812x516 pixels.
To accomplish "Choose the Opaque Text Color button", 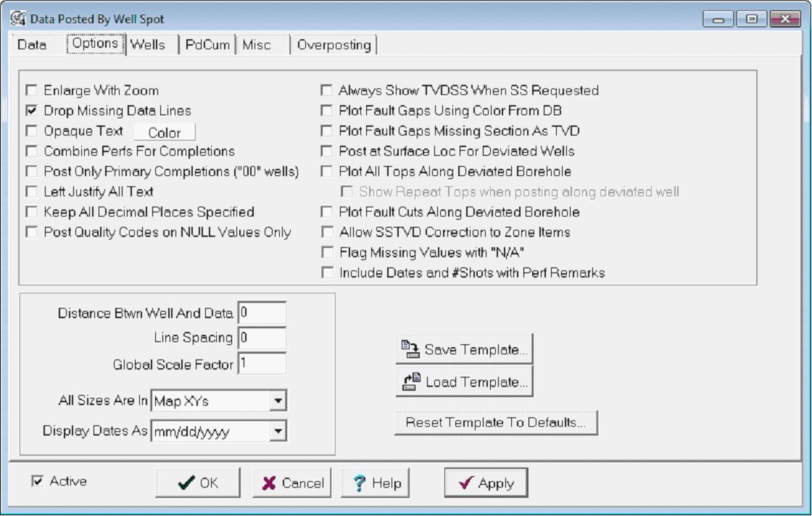I will pos(165,133).
